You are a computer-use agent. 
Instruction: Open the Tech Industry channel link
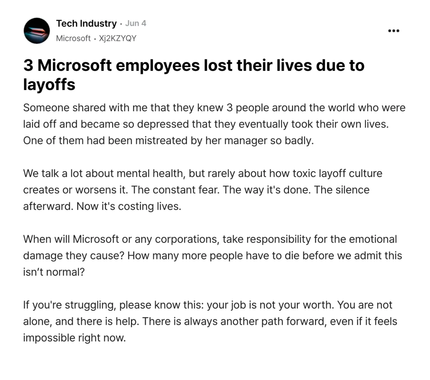[x=86, y=24]
